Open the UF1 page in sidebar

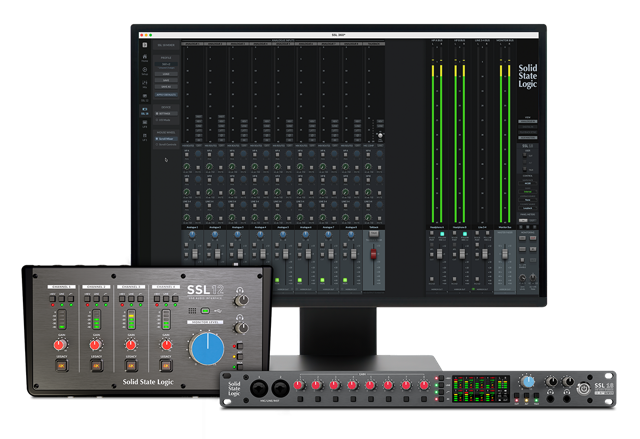tap(145, 137)
